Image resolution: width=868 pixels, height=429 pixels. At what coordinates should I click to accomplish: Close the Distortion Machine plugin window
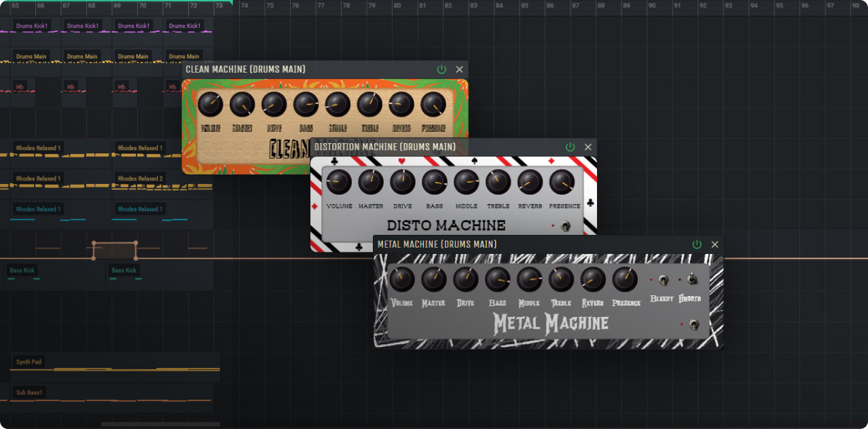588,147
